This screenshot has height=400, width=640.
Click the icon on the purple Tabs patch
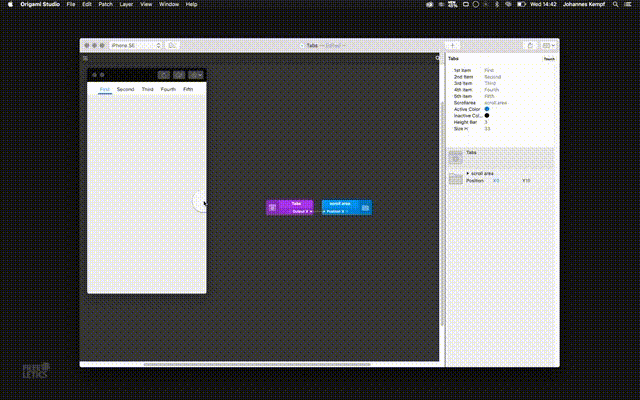coord(272,207)
